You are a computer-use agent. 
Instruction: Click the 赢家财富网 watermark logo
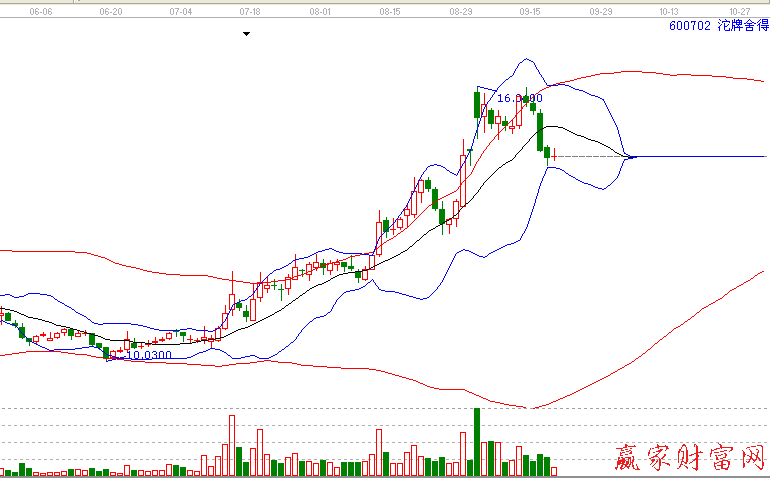(x=688, y=459)
